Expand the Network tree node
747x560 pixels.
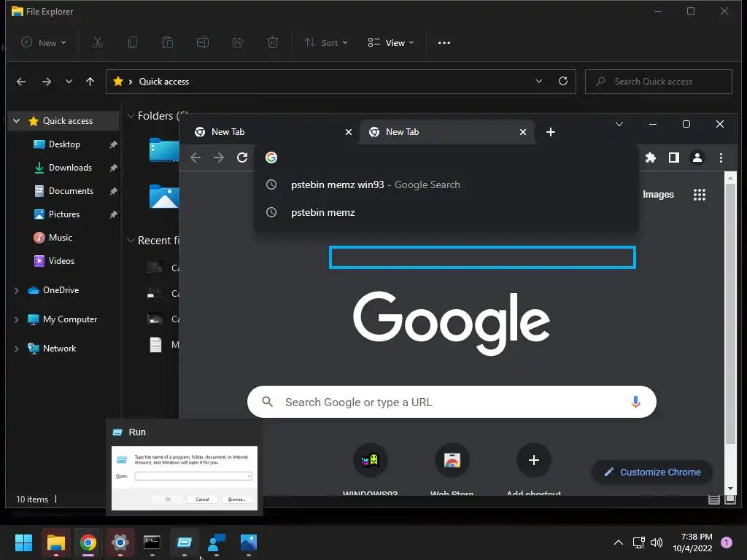coord(17,349)
